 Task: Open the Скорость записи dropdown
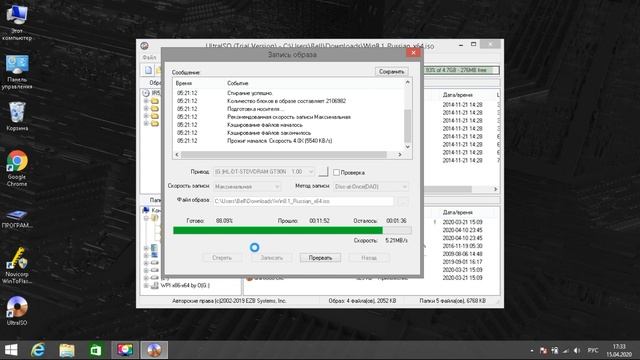click(247, 187)
